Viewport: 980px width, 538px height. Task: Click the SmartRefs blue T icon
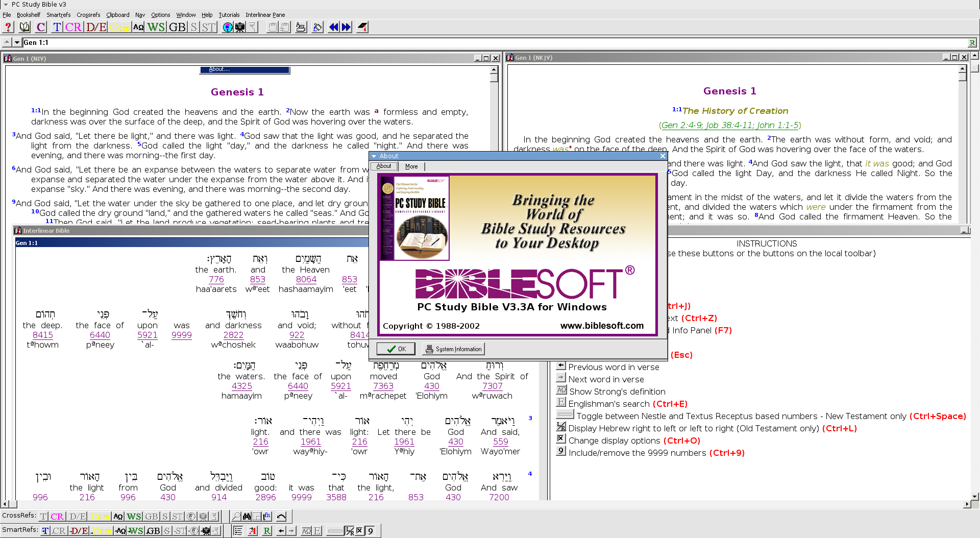(x=45, y=530)
